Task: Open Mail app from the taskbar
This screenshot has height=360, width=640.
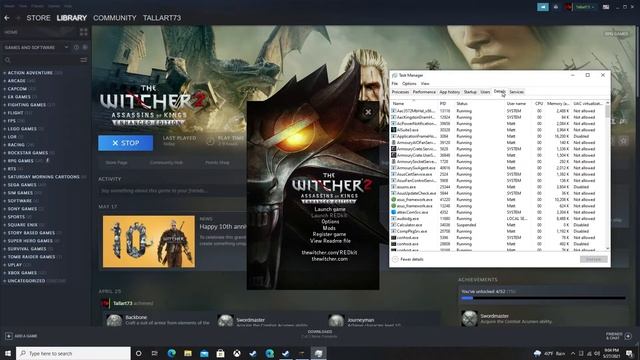Action: [x=204, y=353]
